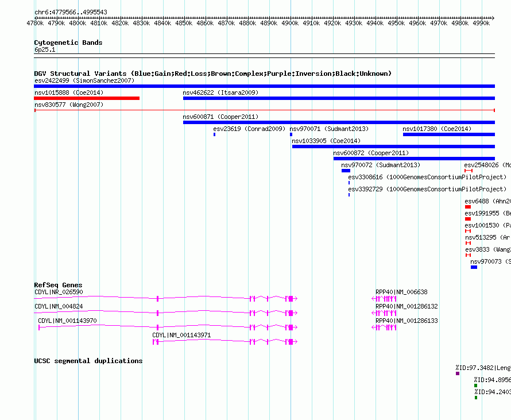Select the esv1991955 red loss block
This screenshot has height=420, width=511.
click(468, 219)
